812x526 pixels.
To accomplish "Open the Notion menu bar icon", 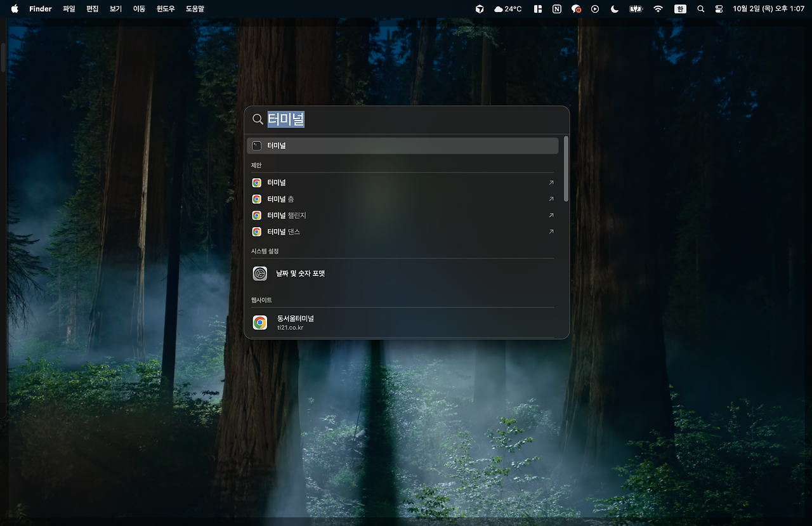I will point(557,9).
